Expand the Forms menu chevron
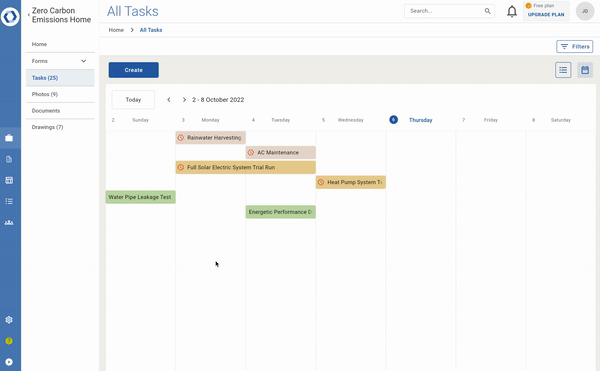The width and height of the screenshot is (600, 371). coord(83,61)
